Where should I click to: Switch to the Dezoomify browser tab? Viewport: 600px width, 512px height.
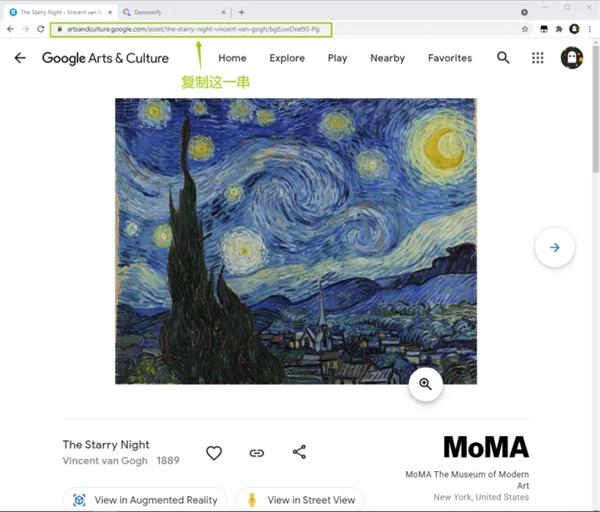pos(174,12)
